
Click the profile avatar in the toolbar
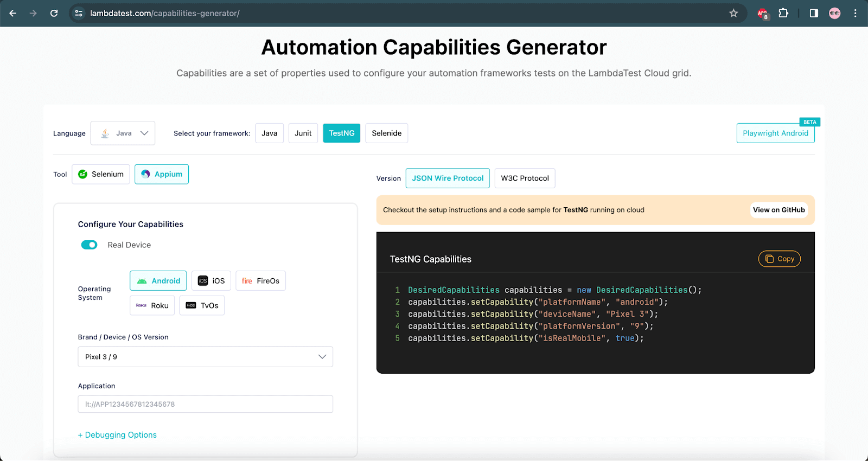[834, 13]
